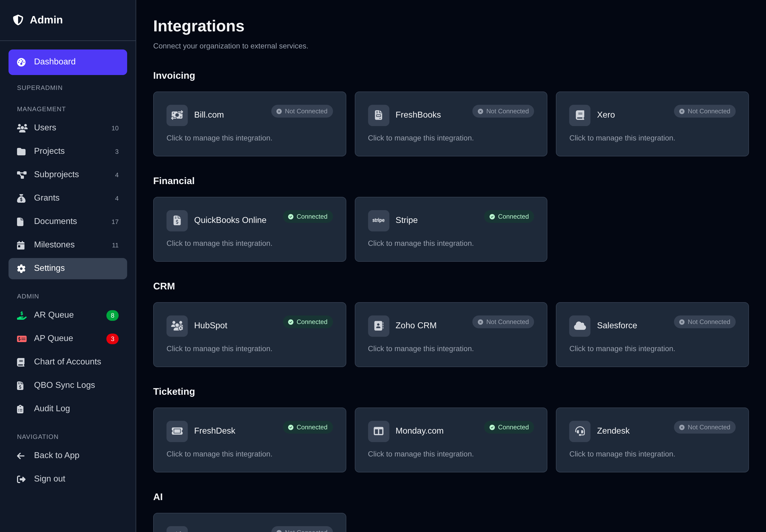This screenshot has width=766, height=532.
Task: View QBO Sync Logs
Action: coord(68,385)
